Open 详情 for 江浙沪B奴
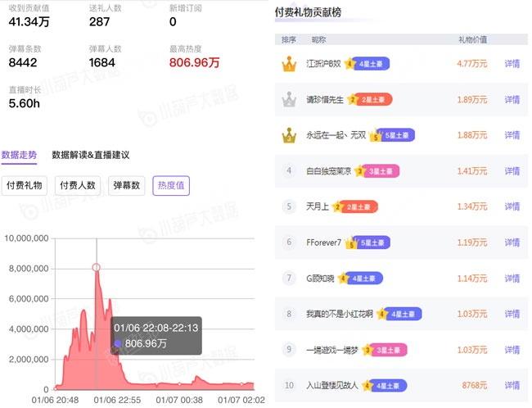Viewport: 532px width, 408px height. click(x=512, y=64)
